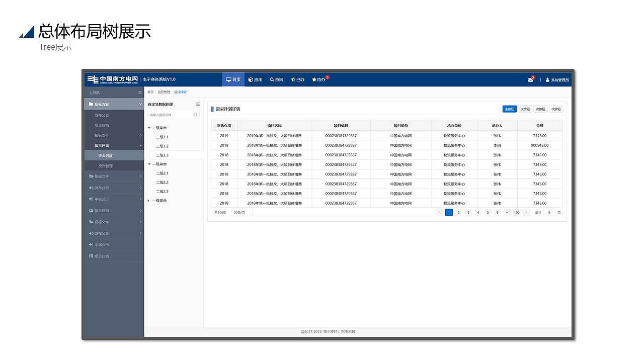The image size is (644, 362).
Task: Expand 招标文件 submenu under 项目归档 in 招标方案
Action: [140, 135]
